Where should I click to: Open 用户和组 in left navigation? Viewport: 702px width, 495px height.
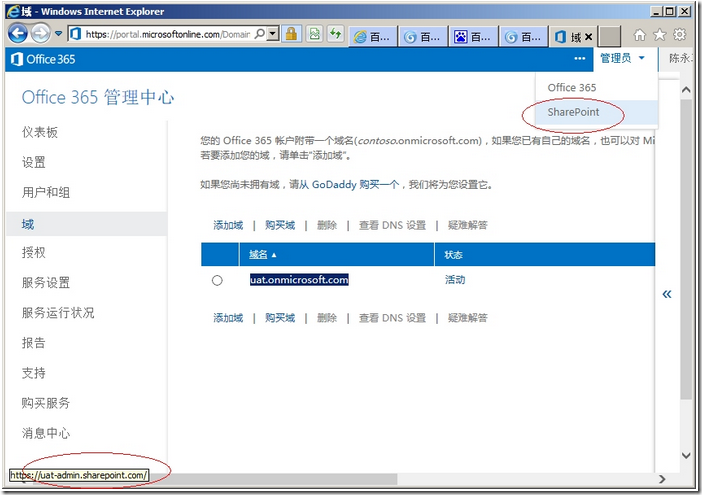[x=46, y=192]
